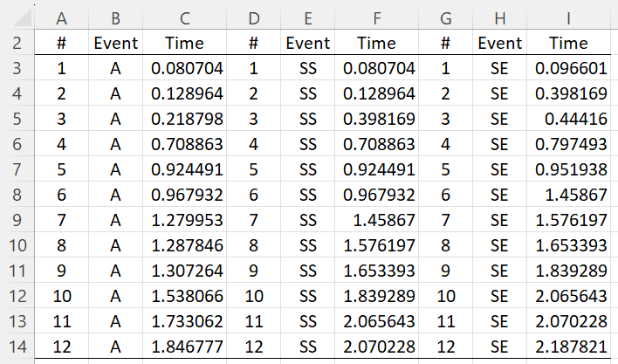The width and height of the screenshot is (618, 364).
Task: Select column I header
Action: click(569, 18)
